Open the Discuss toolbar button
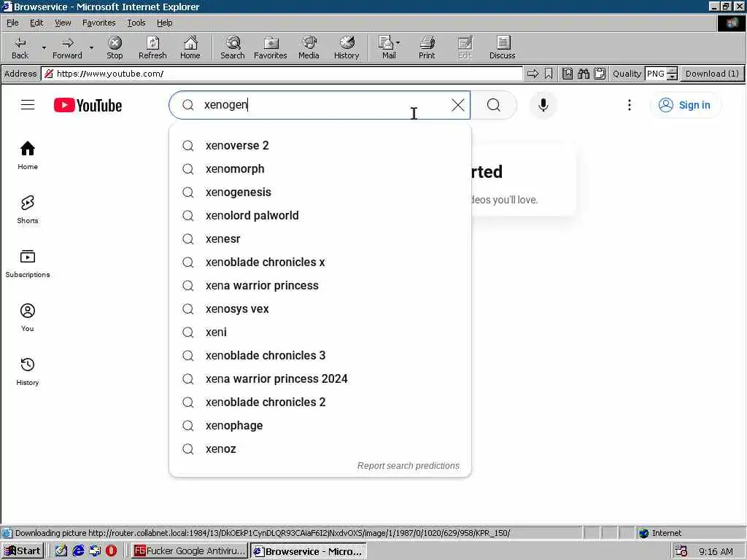Screen dimensions: 747x560 [502, 47]
